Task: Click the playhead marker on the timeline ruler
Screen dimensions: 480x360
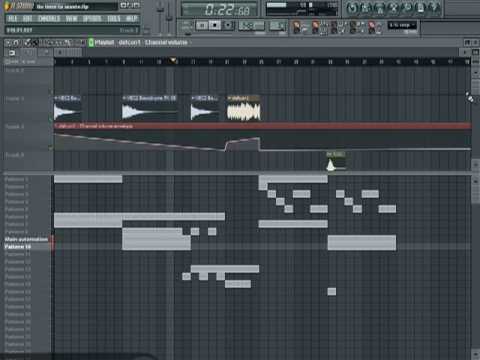Action: tap(173, 61)
